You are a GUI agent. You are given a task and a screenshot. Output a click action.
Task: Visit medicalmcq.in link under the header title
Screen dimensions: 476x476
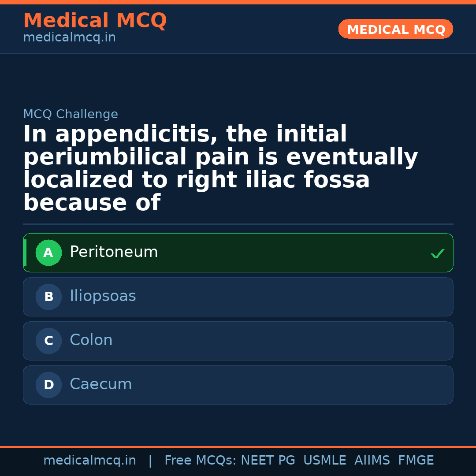point(69,38)
